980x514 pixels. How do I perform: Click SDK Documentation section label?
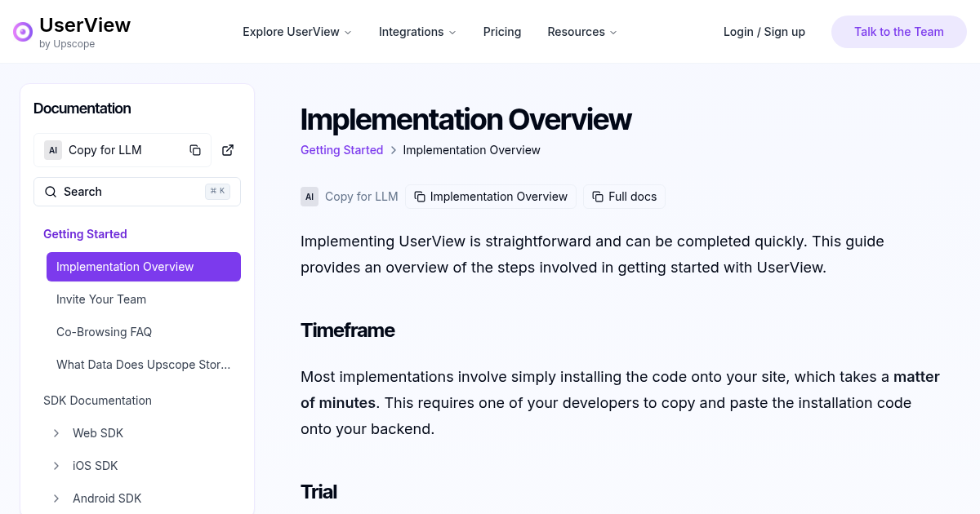tap(97, 401)
